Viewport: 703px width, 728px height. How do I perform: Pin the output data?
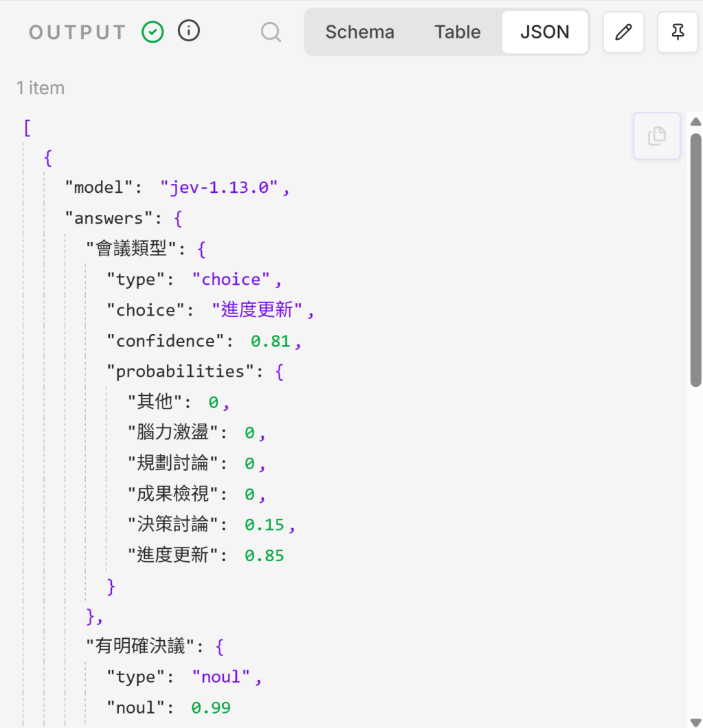click(678, 32)
